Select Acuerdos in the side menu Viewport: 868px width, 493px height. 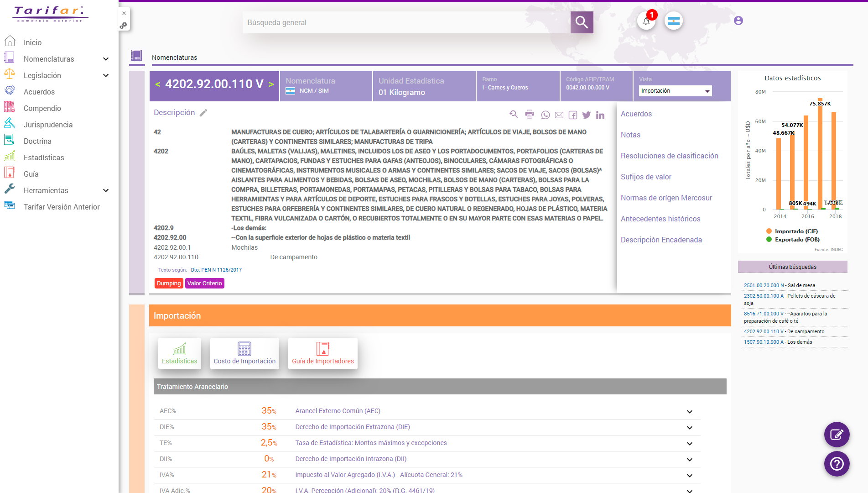point(39,92)
